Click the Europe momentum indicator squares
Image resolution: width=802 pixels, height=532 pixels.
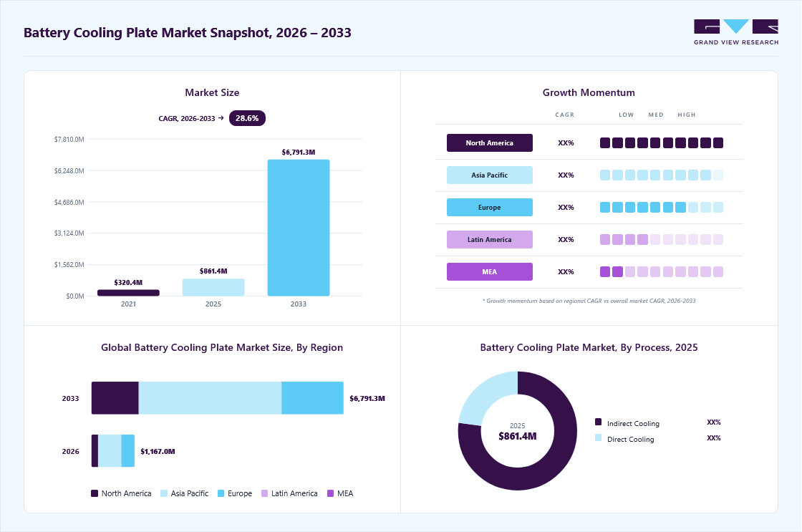pos(662,207)
